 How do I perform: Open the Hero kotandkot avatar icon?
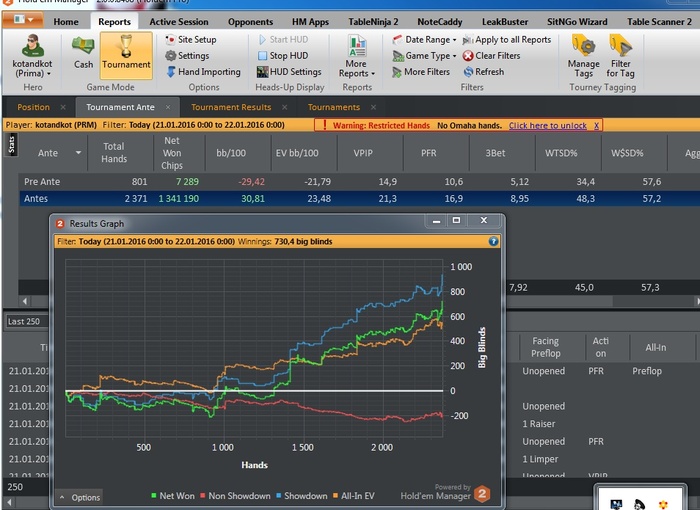(33, 46)
